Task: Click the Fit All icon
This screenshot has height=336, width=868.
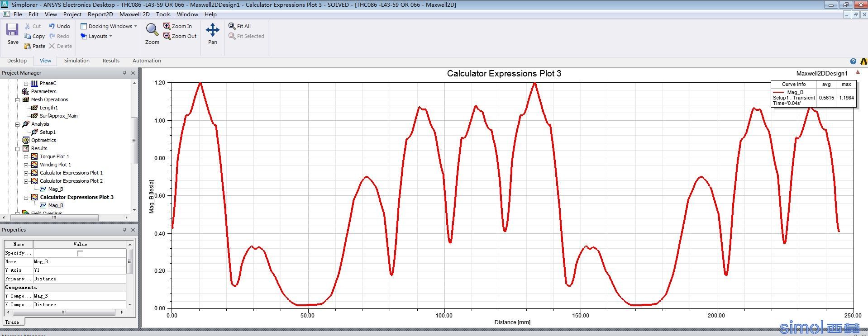Action: [x=232, y=26]
